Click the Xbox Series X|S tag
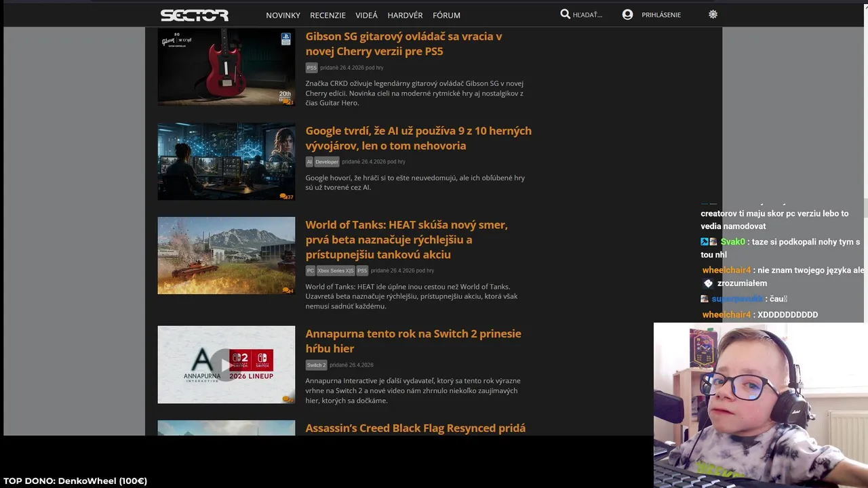The width and height of the screenshot is (868, 488). pos(336,270)
